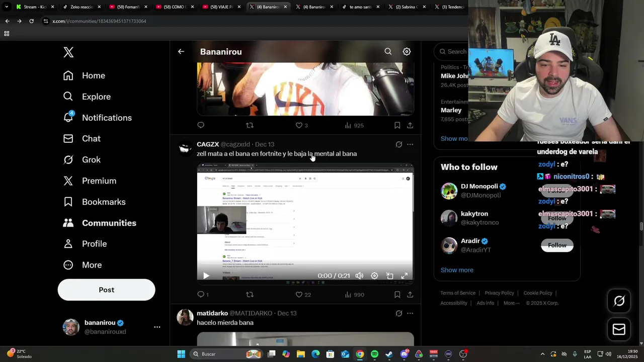Open Spotify from the taskbar
644x362 pixels.
(374, 354)
